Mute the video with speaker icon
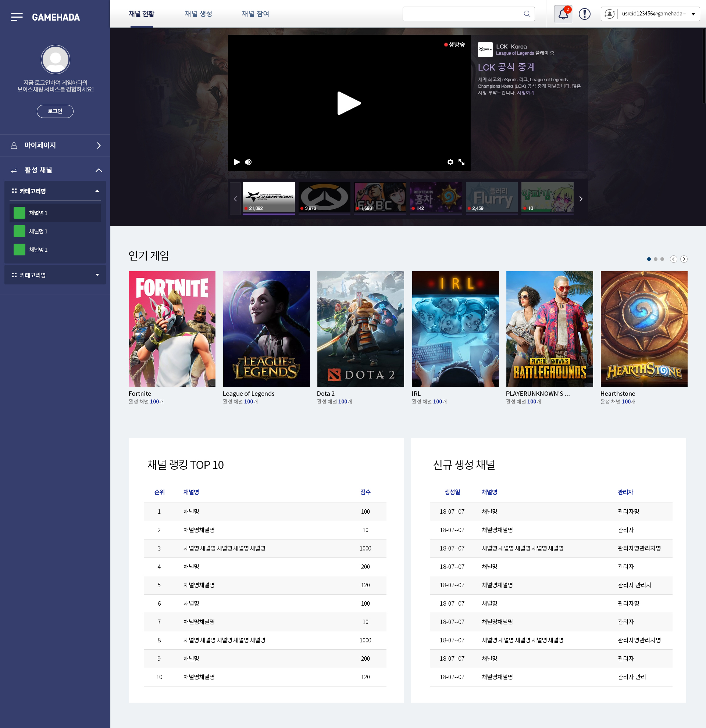The image size is (706, 728). [248, 162]
